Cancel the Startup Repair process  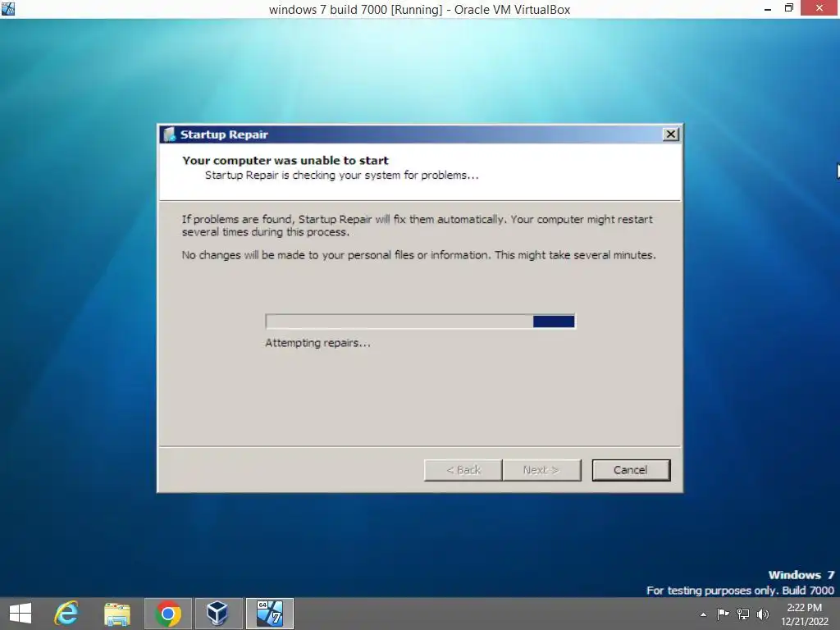[631, 470]
